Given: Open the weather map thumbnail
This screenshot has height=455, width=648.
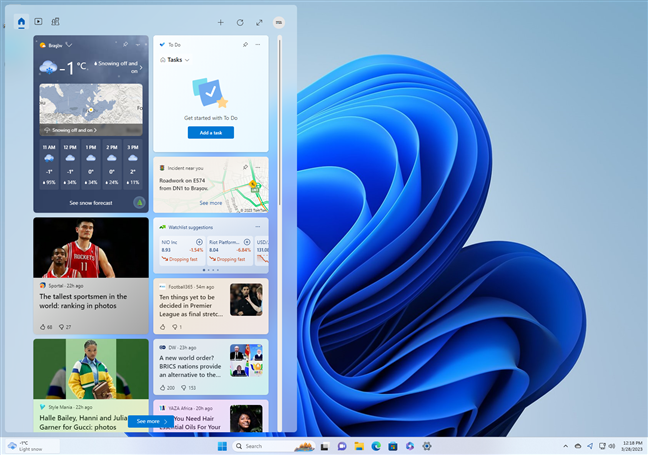Looking at the screenshot, I should click(x=91, y=104).
